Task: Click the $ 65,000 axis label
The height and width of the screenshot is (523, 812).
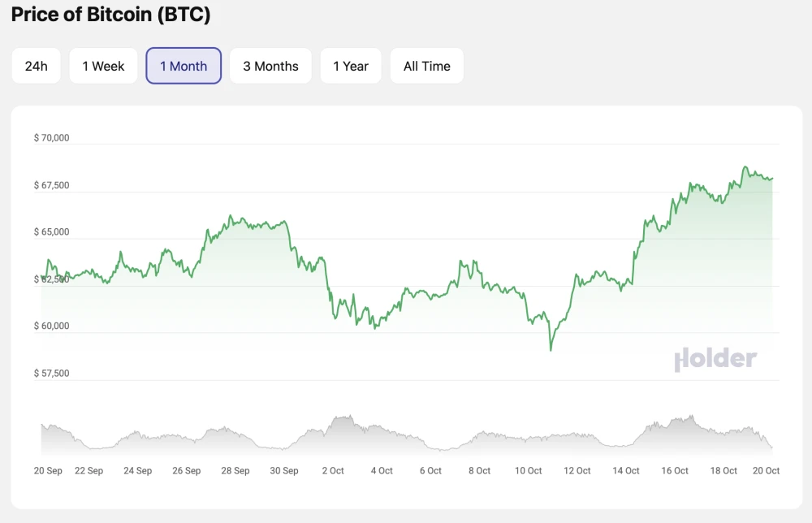Action: (x=51, y=232)
